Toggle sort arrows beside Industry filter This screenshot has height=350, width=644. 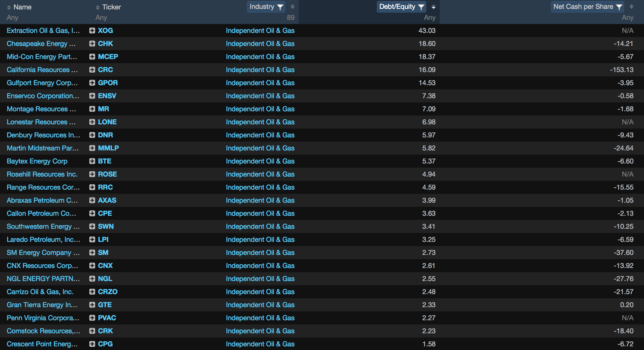click(292, 7)
